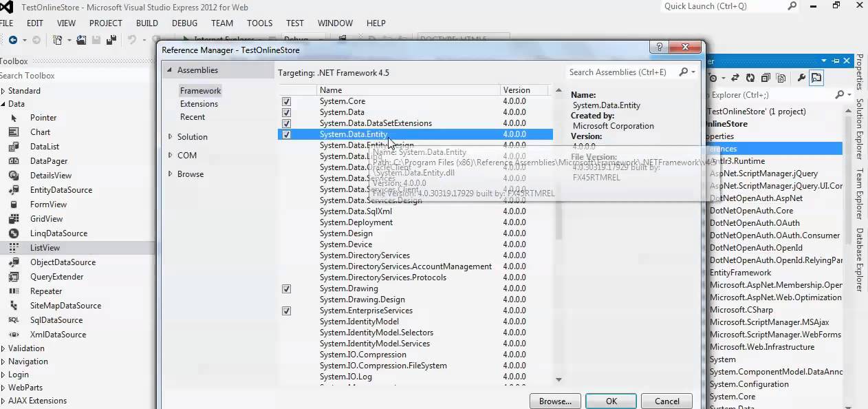Uncheck System.Data.DataSetExtensions checkbox
Viewport: 868px width, 409px height.
click(x=286, y=123)
